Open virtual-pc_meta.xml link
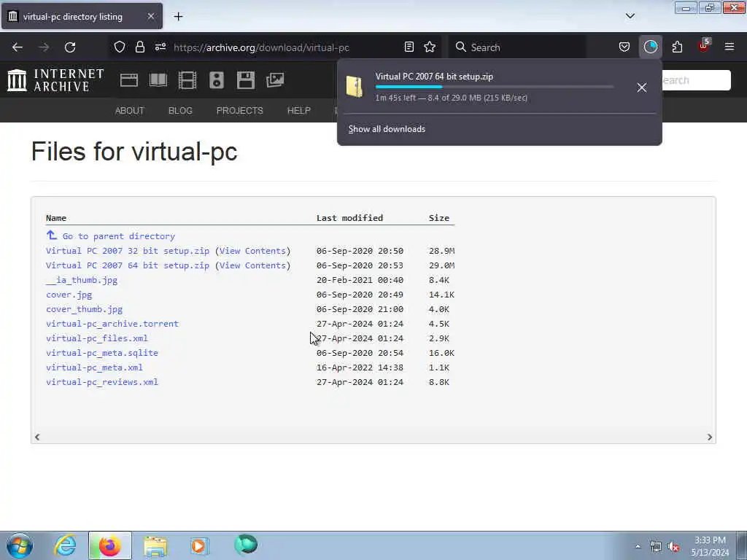747x560 pixels. pos(94,367)
